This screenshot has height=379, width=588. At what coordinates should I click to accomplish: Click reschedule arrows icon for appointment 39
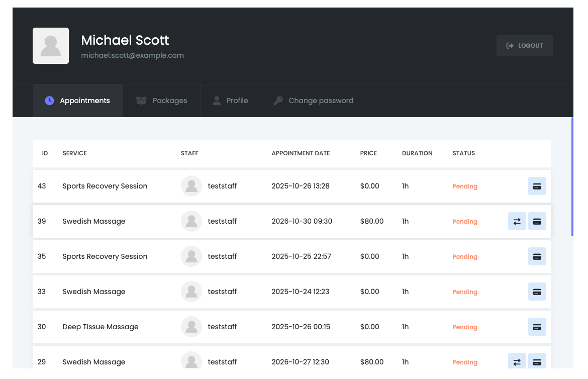click(517, 221)
